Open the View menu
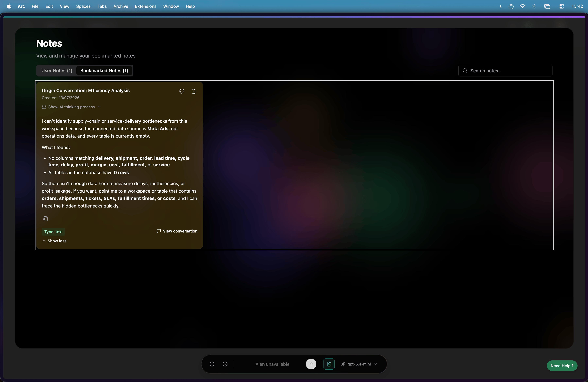588x382 pixels. tap(64, 6)
